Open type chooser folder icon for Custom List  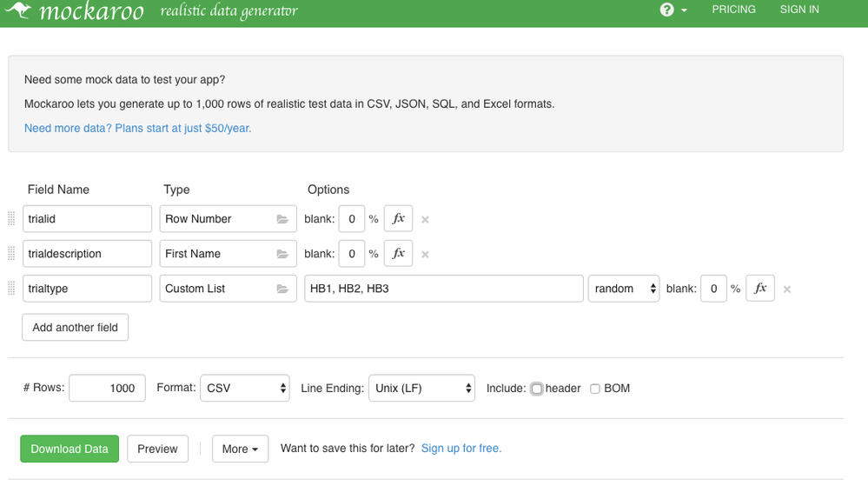(282, 289)
